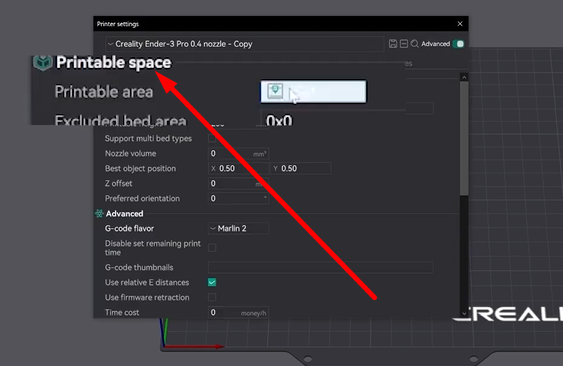Close the Printer settings dialog
Viewport: 563px width, 366px height.
pyautogui.click(x=460, y=24)
